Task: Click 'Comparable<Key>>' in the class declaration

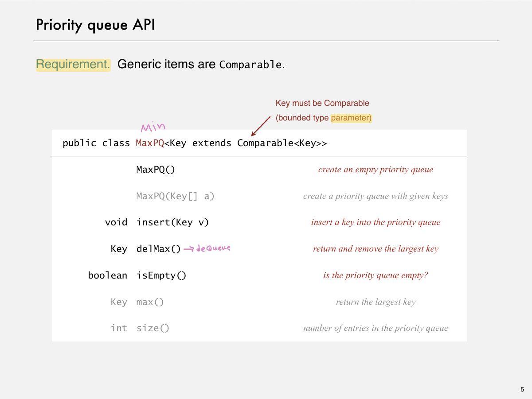Action: [x=282, y=143]
